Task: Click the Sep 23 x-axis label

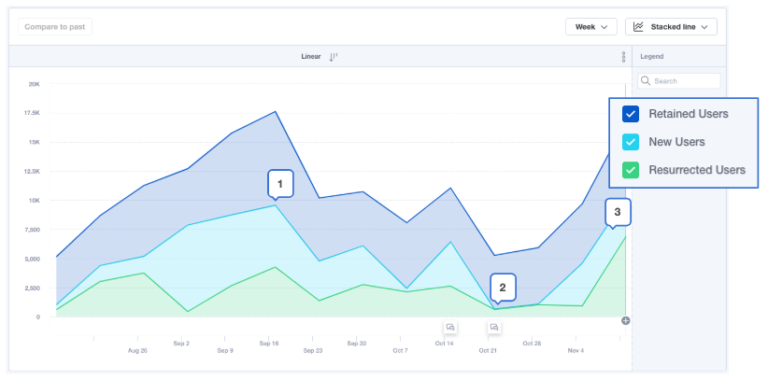Action: (x=312, y=351)
